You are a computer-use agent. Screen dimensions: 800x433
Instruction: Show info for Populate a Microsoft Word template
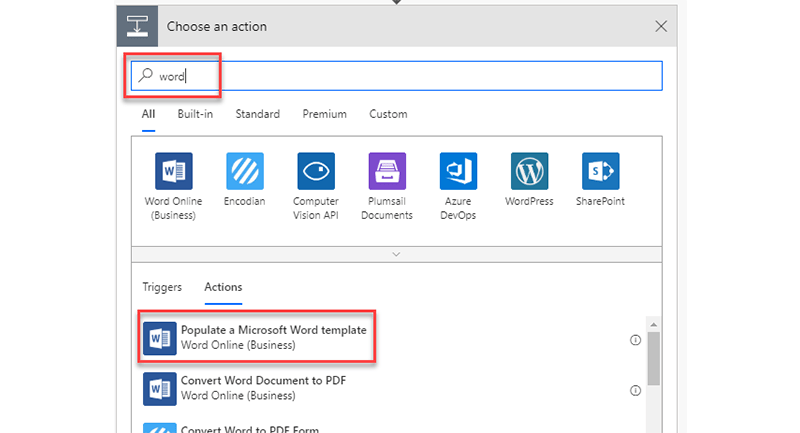[635, 340]
